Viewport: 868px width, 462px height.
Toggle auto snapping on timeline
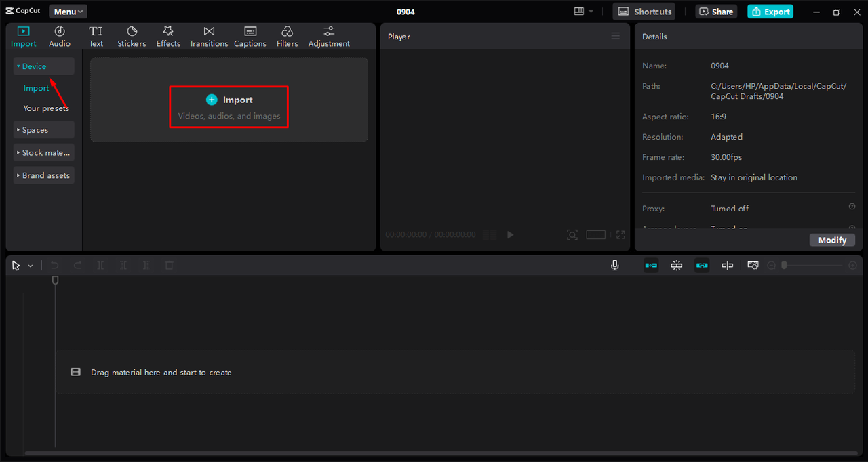[677, 266]
